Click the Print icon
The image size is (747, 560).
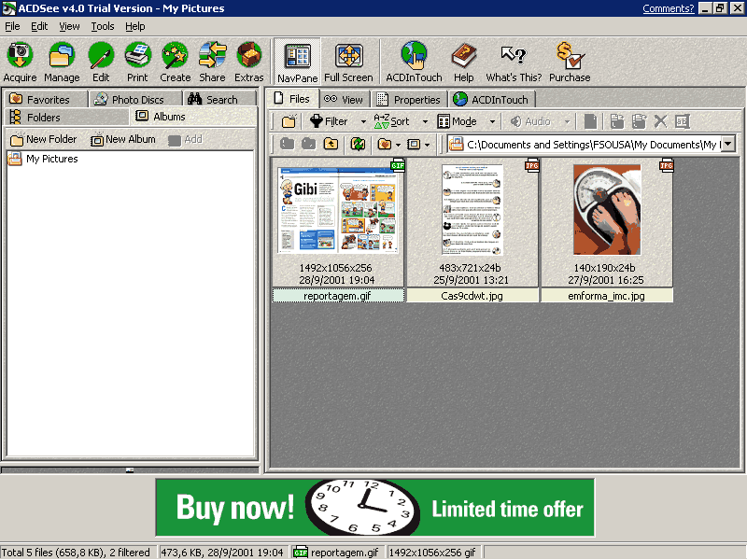tap(137, 56)
